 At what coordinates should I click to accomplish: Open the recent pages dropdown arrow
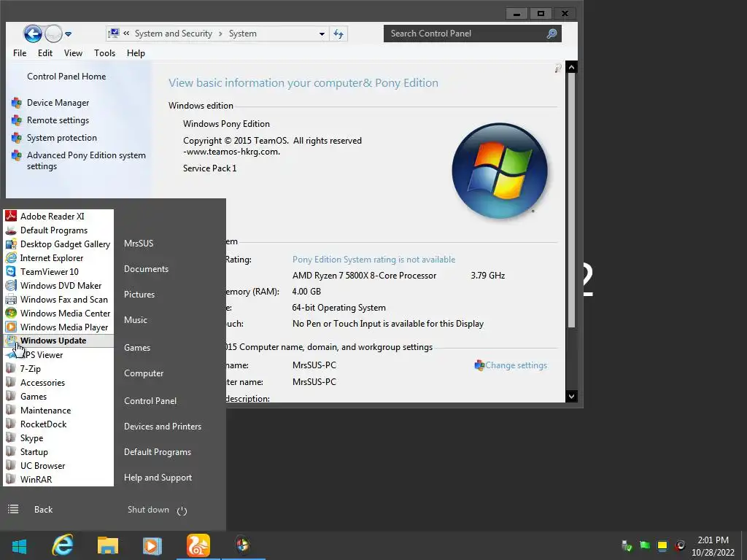tap(68, 34)
